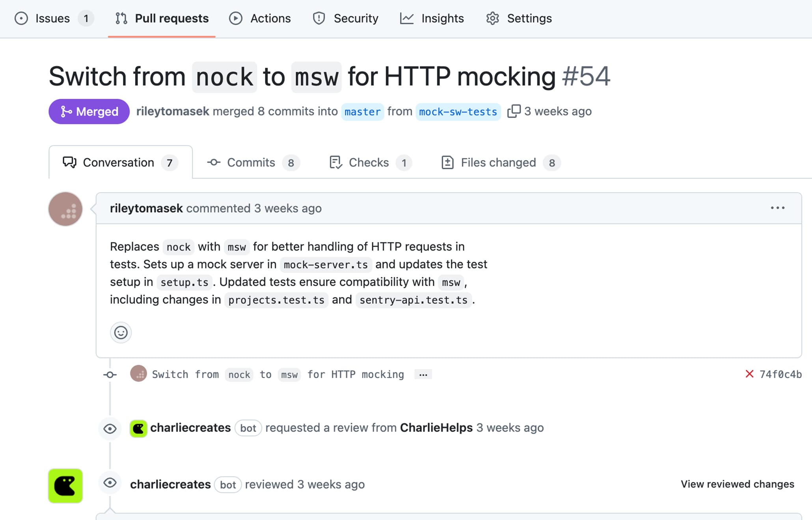812x520 pixels.
Task: Open the Checks tab
Action: (x=369, y=162)
